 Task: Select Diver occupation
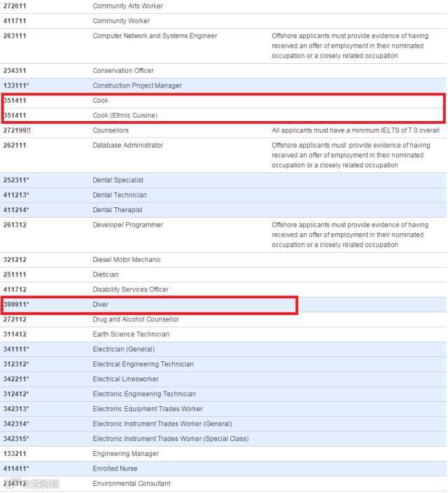[100, 305]
